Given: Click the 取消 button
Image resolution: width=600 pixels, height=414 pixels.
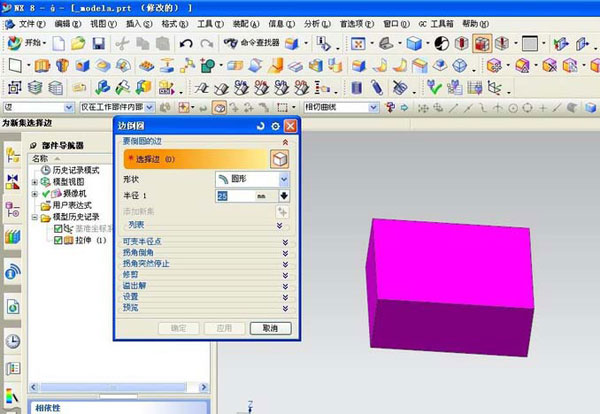Looking at the screenshot, I should 270,328.
